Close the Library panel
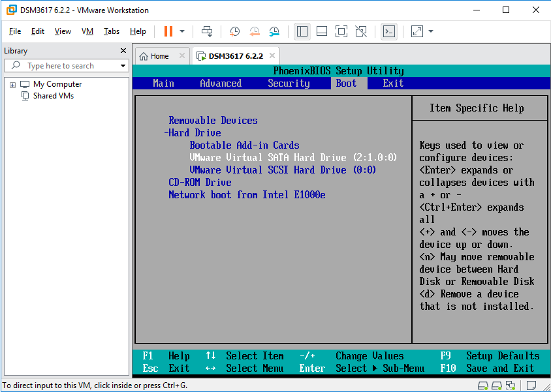This screenshot has width=551, height=392. coord(123,50)
